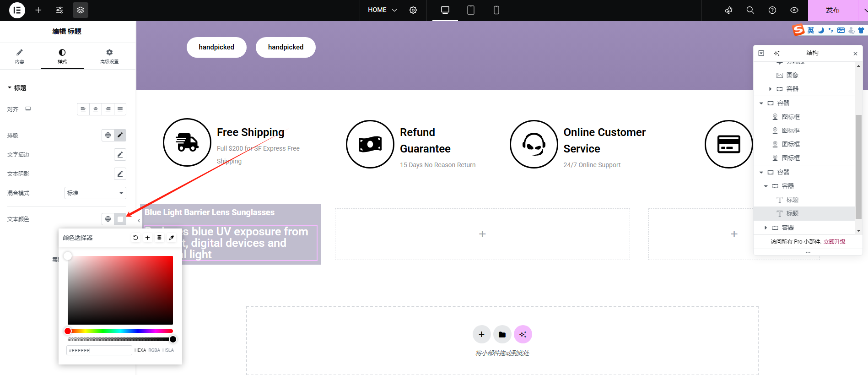Select center text alignment

(x=96, y=109)
